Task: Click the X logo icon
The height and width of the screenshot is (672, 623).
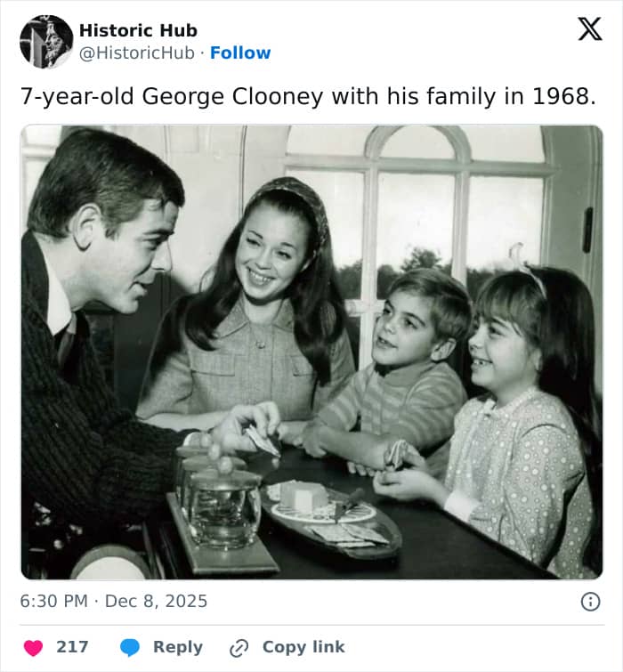Action: pos(589,28)
